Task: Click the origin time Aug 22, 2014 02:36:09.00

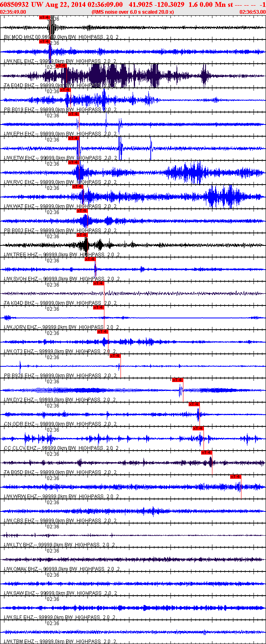Action: pyautogui.click(x=84, y=4)
